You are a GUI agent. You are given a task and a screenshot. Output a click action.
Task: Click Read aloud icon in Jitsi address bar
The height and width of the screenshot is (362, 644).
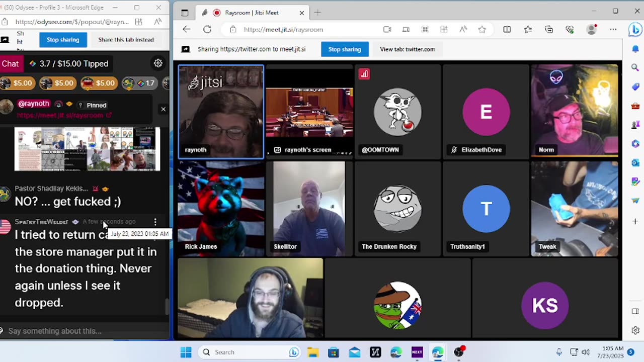(463, 29)
